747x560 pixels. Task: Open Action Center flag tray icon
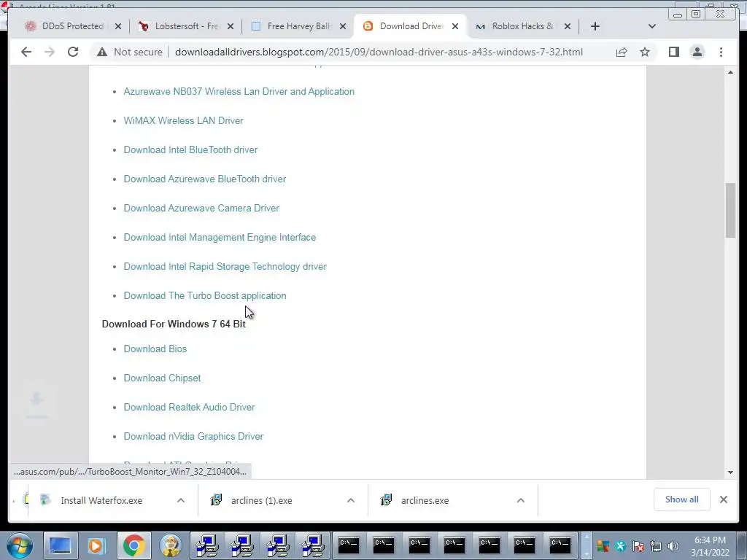[x=638, y=546]
